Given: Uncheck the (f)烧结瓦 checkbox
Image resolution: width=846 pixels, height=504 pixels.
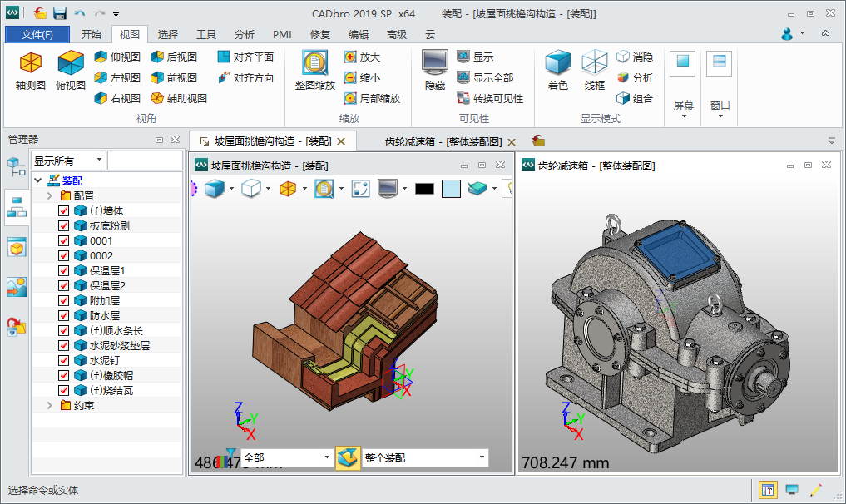Looking at the screenshot, I should coord(64,390).
